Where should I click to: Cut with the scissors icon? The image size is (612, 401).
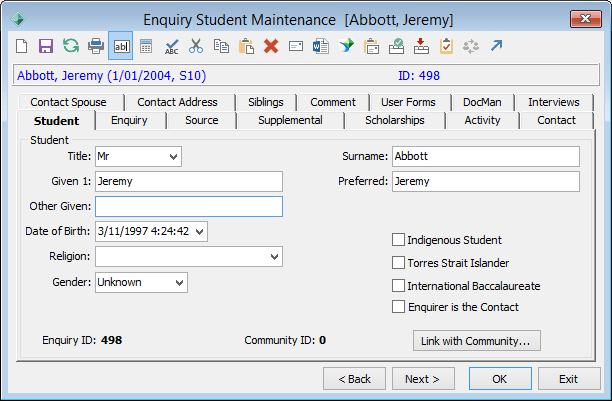point(196,46)
